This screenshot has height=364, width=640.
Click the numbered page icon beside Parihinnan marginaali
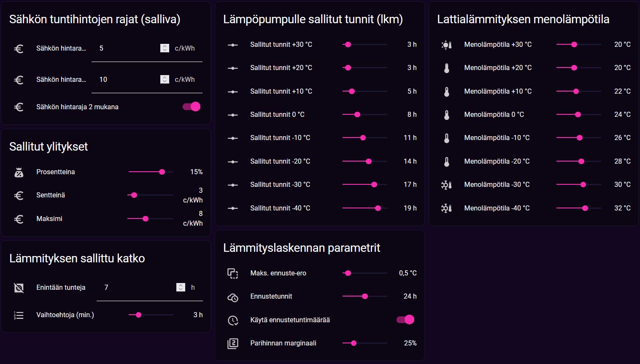(x=232, y=343)
